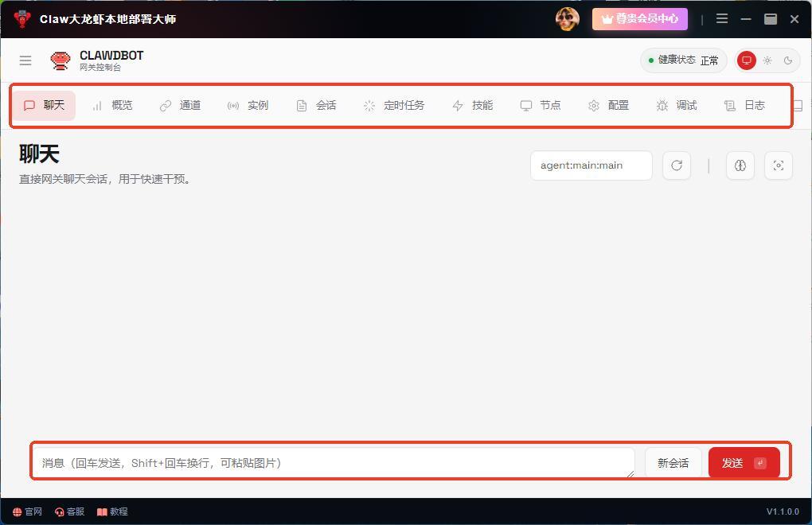Screen dimensions: 812x525
Task: Switch to light theme sun icon
Action: click(x=767, y=60)
